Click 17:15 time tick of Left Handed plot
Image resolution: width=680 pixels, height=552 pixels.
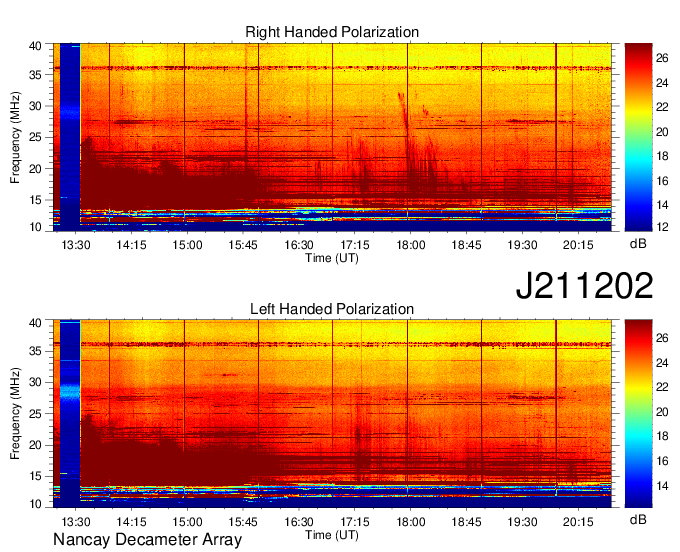[x=355, y=522]
